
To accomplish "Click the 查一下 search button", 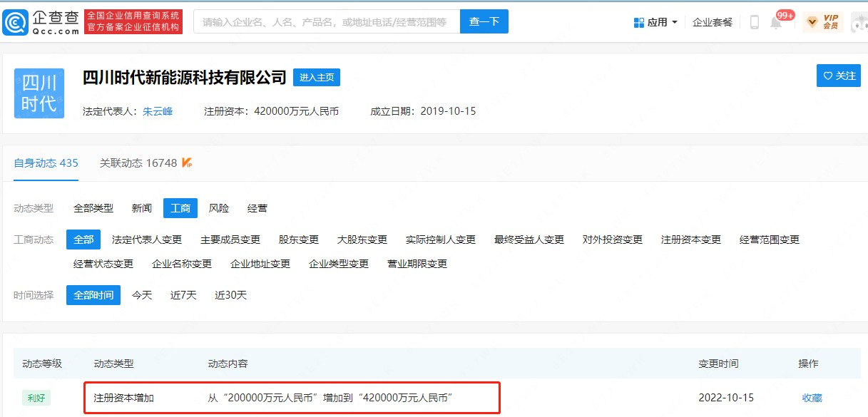I will click(x=484, y=22).
